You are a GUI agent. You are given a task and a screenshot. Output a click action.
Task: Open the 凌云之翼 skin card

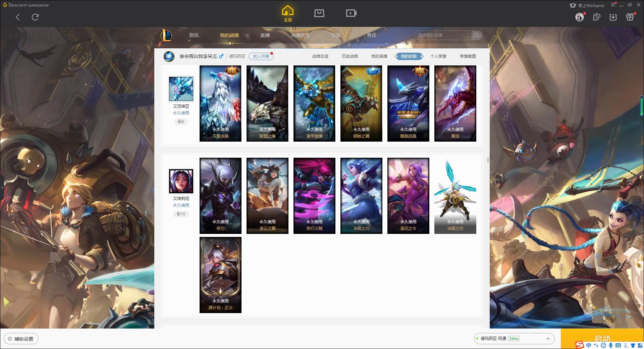click(267, 196)
